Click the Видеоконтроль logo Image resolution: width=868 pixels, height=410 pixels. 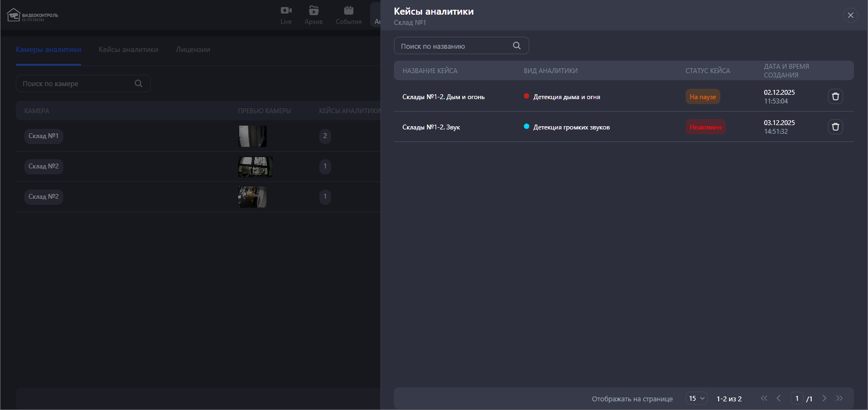click(x=32, y=15)
